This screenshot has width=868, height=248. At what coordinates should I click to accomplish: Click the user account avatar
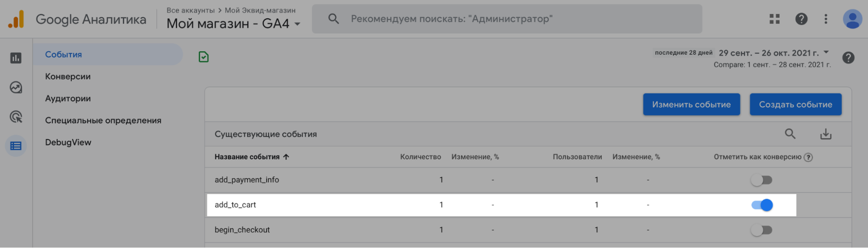[x=852, y=19]
